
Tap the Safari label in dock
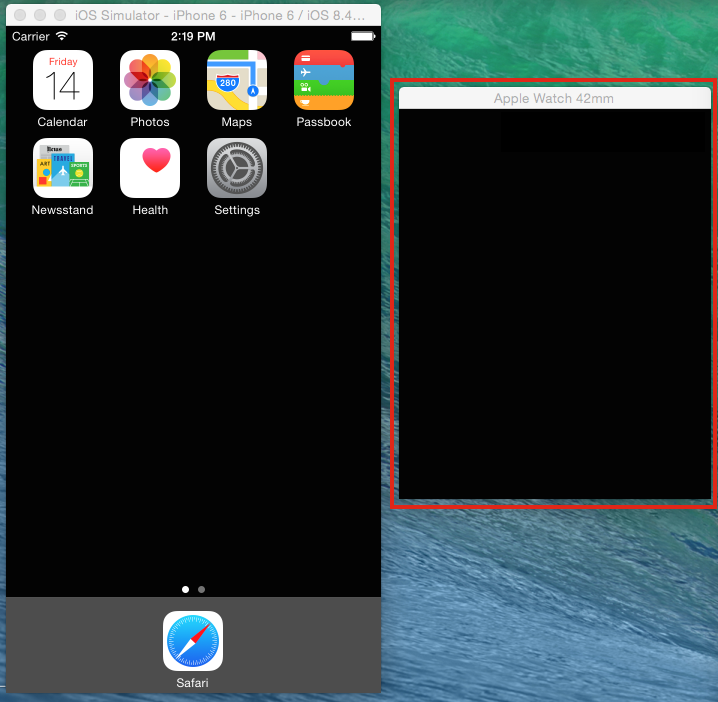192,683
